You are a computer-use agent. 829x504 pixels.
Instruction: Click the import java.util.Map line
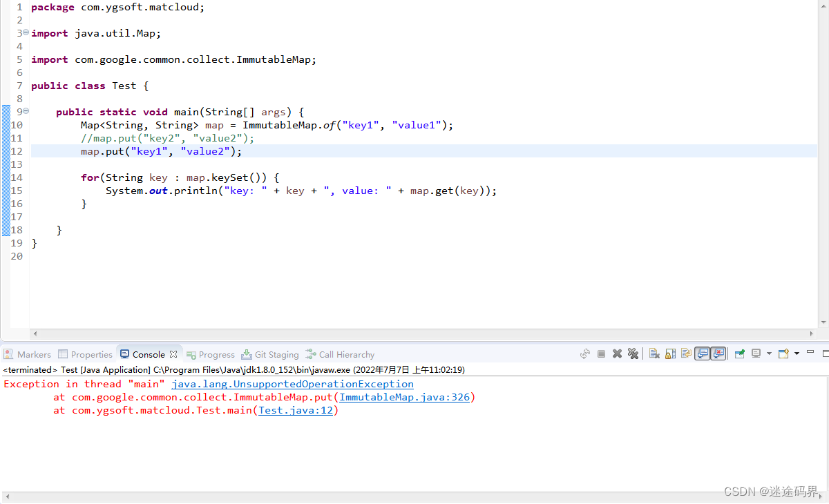click(x=96, y=33)
